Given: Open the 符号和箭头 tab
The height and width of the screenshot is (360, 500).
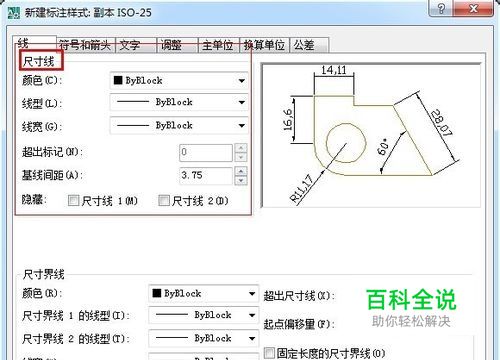Looking at the screenshot, I should pyautogui.click(x=86, y=45).
